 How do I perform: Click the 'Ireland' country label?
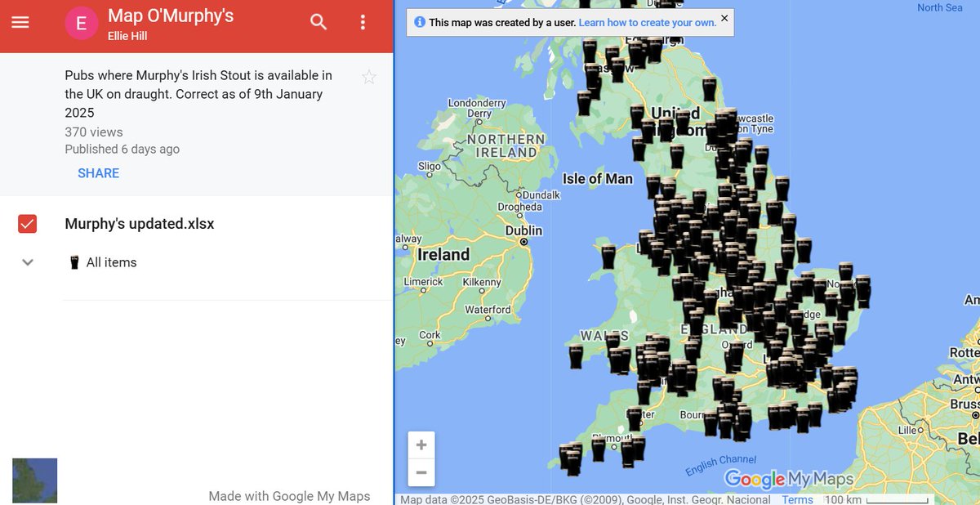pos(443,254)
